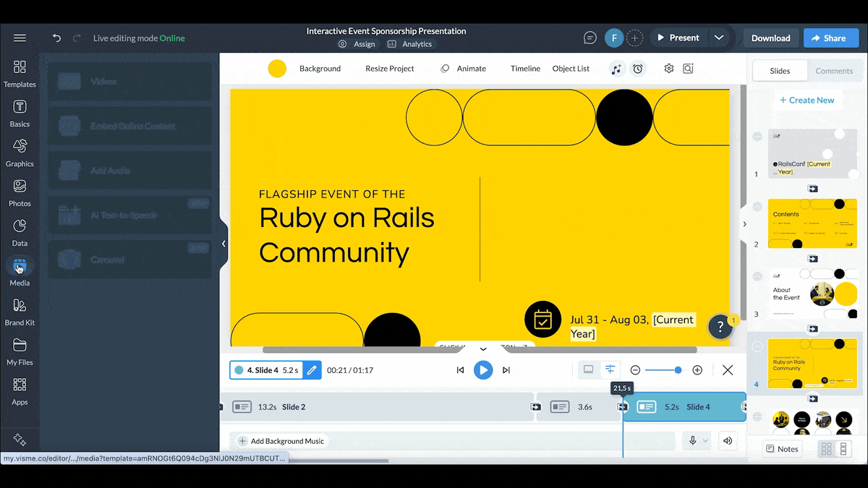Open the alarm clock timing icon
The image size is (868, 488).
(638, 69)
